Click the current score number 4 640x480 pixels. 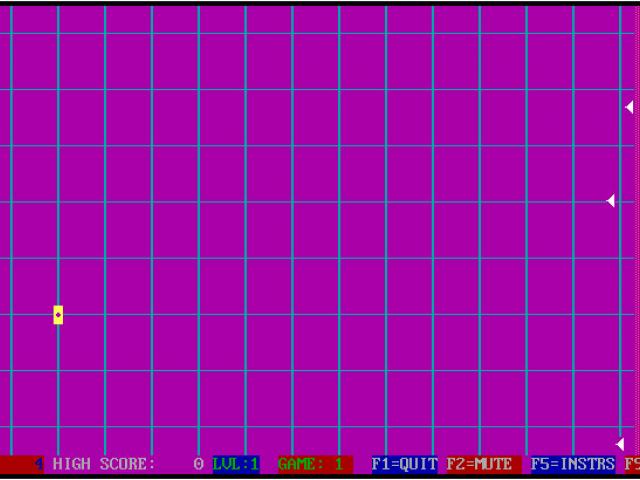39,464
